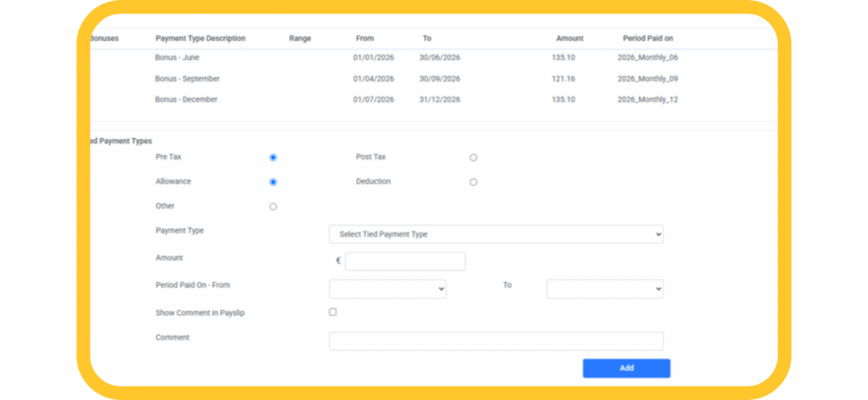Open the Select Tied Payment Type dropdown
The image size is (868, 400).
(x=496, y=234)
